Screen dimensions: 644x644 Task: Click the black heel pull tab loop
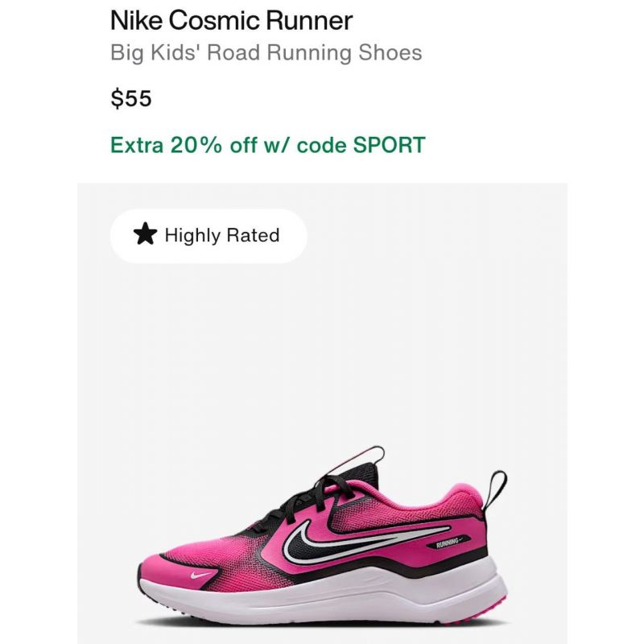pyautogui.click(x=496, y=490)
